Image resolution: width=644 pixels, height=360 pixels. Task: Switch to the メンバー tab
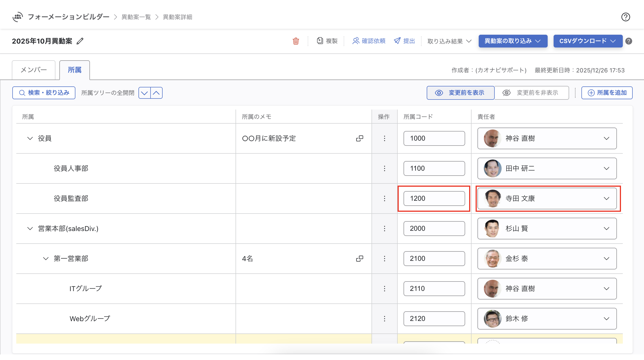tap(34, 70)
